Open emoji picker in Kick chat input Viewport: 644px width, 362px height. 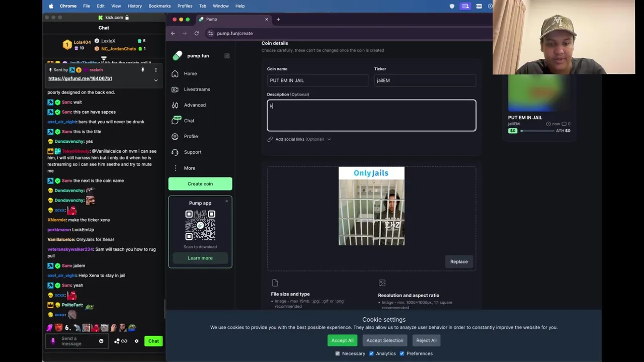click(x=101, y=341)
